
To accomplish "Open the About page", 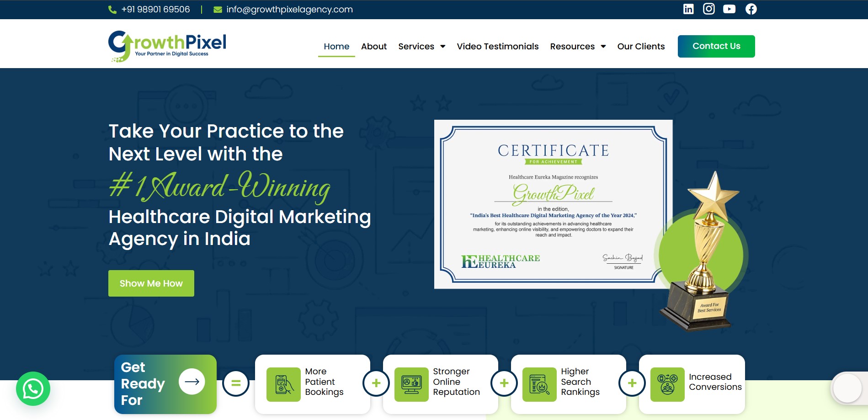I will pos(374,46).
